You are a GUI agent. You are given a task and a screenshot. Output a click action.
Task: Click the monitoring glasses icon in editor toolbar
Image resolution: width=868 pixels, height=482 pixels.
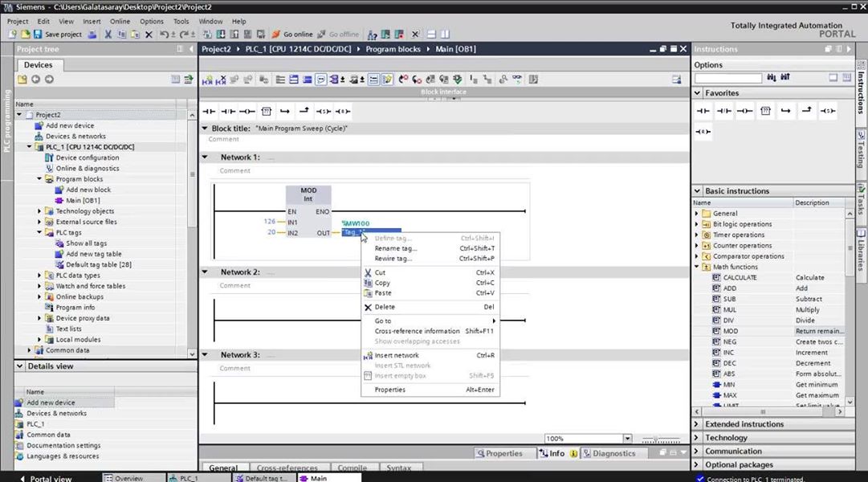516,80
